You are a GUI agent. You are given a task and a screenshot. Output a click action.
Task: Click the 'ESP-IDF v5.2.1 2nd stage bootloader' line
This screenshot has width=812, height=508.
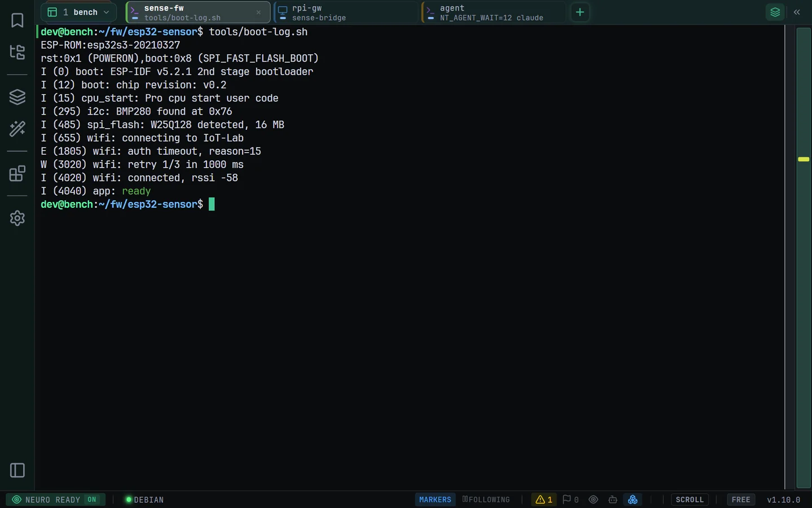point(177,72)
